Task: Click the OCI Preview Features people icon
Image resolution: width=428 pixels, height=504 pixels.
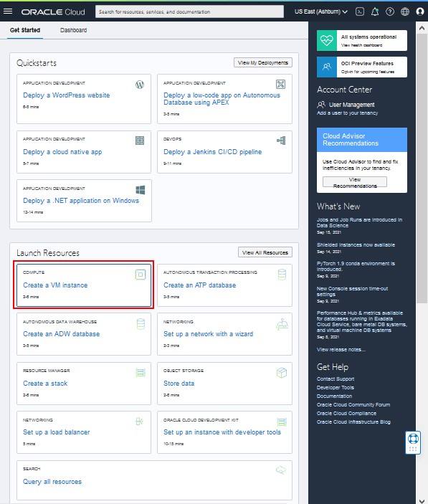Action: point(327,67)
